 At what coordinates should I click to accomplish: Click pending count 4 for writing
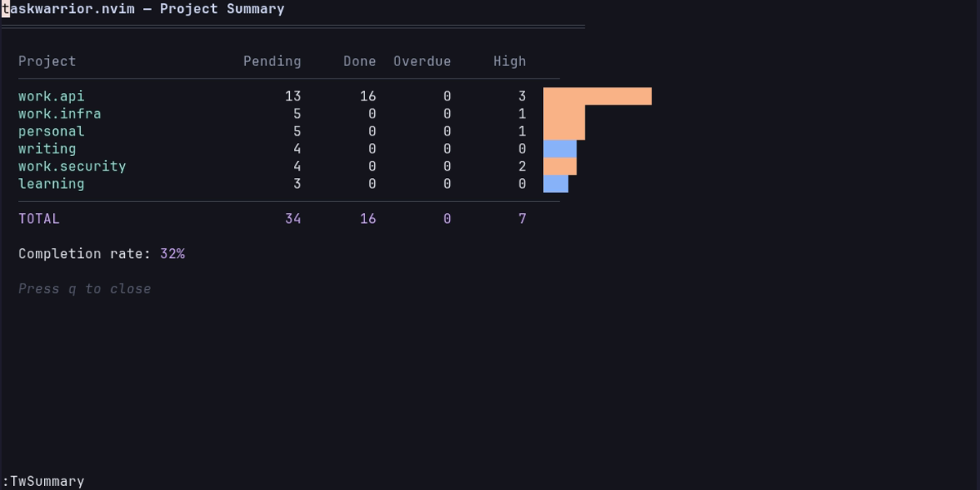(x=297, y=149)
